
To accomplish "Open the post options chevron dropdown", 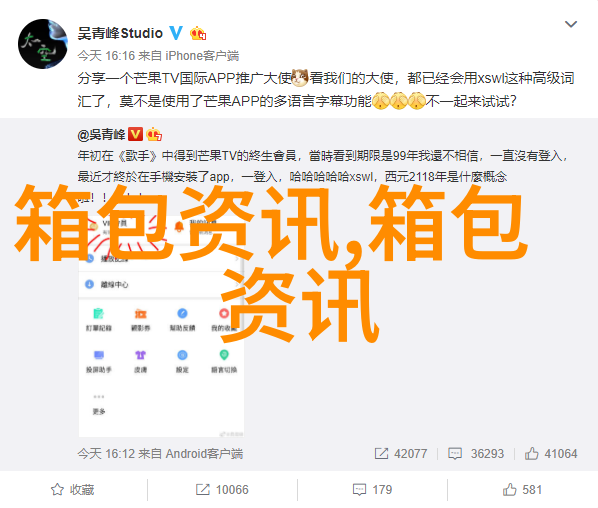I will [571, 24].
